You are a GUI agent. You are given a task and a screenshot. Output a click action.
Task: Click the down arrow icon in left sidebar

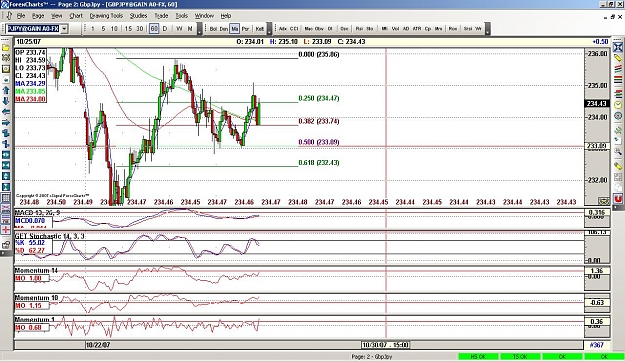[6, 101]
